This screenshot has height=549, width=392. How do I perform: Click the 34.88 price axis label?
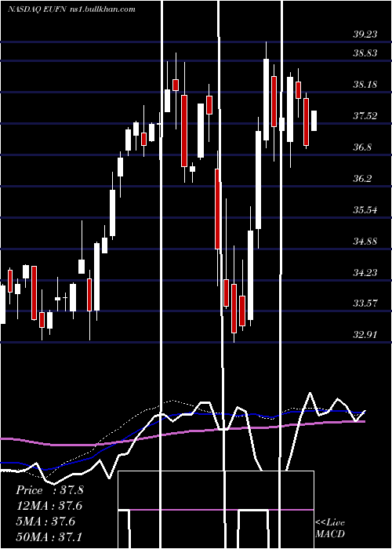click(x=365, y=241)
